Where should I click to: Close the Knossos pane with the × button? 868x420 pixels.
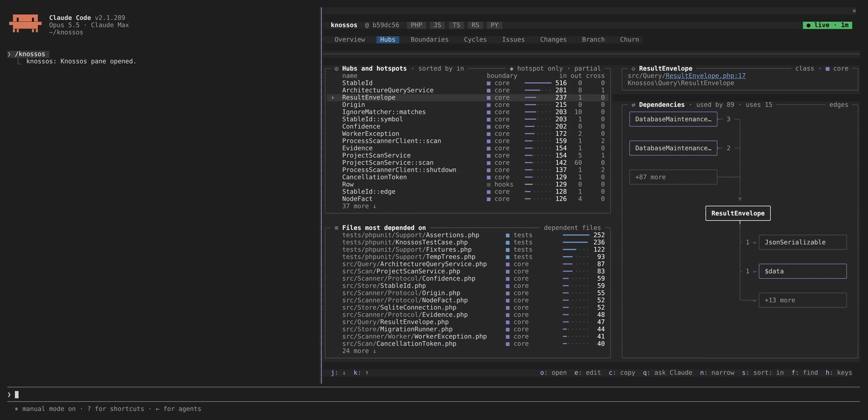[854, 11]
